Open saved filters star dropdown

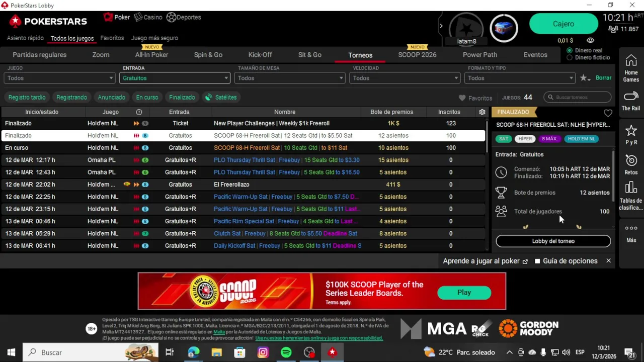(585, 78)
